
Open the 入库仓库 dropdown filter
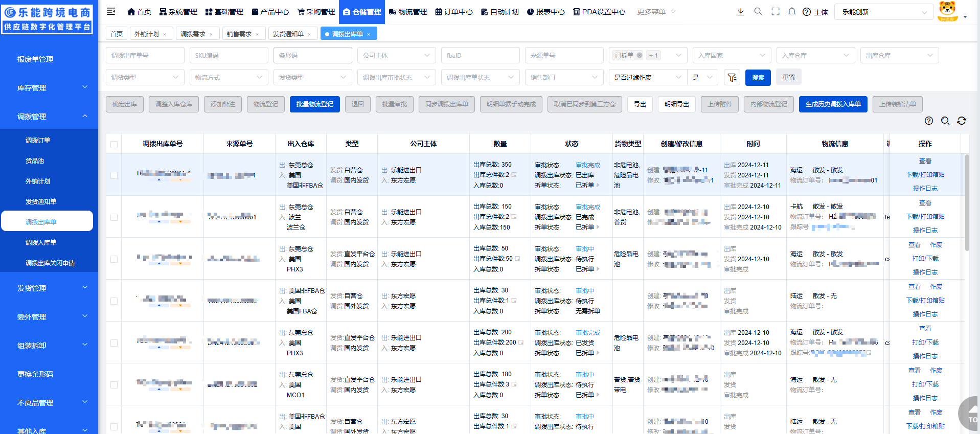point(815,55)
